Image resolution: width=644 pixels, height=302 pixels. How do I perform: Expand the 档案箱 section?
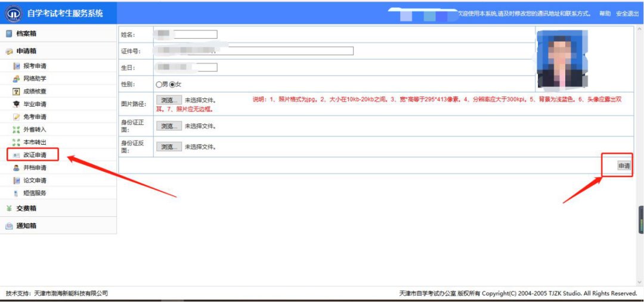tap(58, 33)
